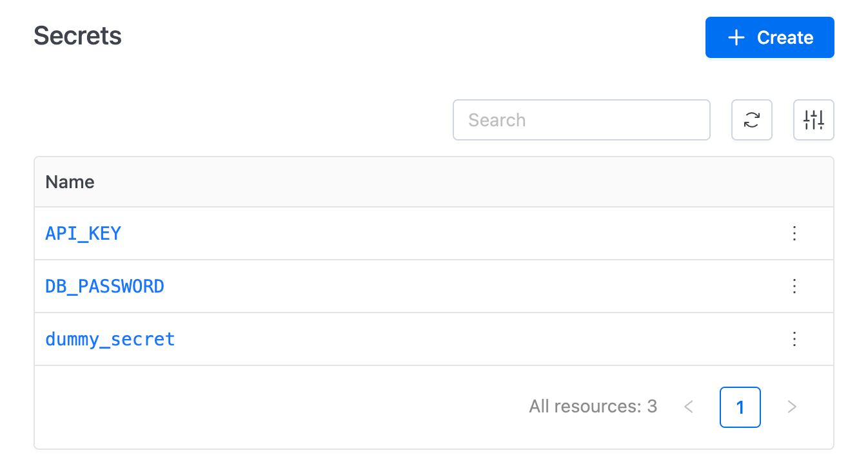Open actions menu for DB_PASSWORD
The image size is (868, 473).
click(x=794, y=286)
